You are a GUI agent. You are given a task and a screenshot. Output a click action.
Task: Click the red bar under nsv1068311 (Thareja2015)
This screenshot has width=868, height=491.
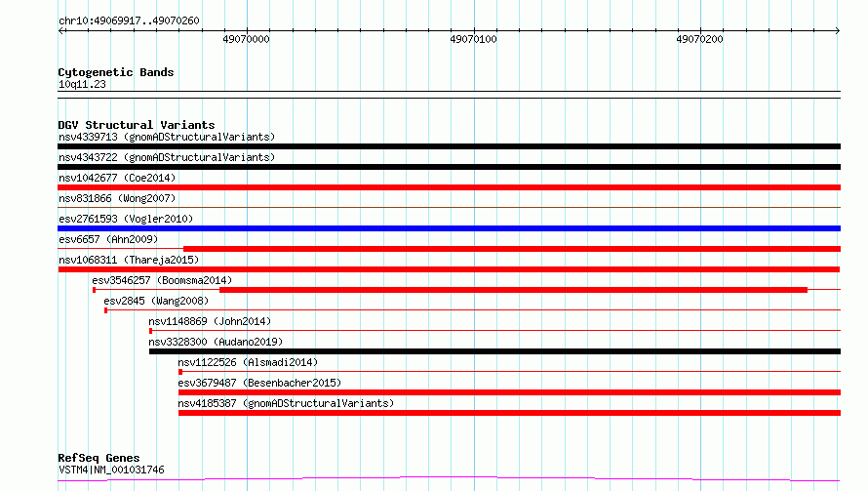click(449, 269)
